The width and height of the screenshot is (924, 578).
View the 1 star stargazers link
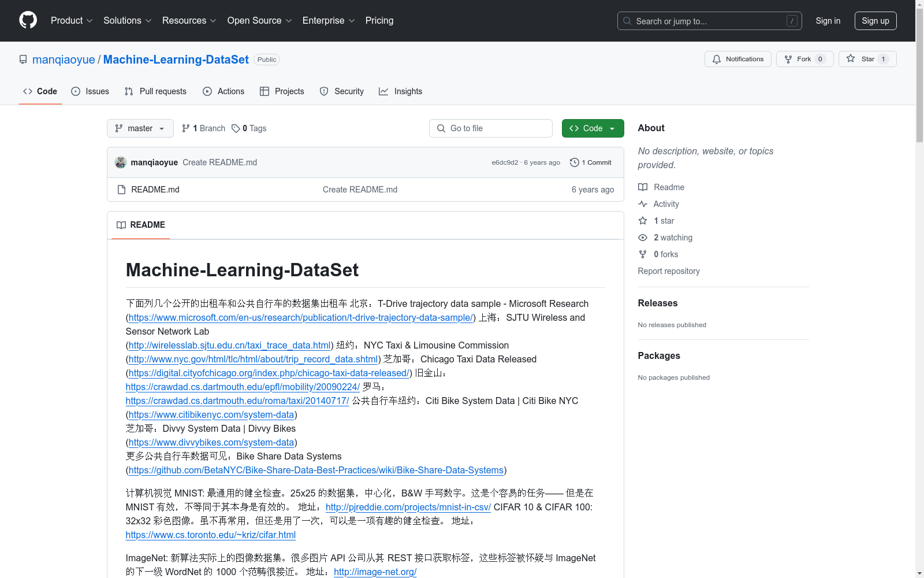coord(656,221)
